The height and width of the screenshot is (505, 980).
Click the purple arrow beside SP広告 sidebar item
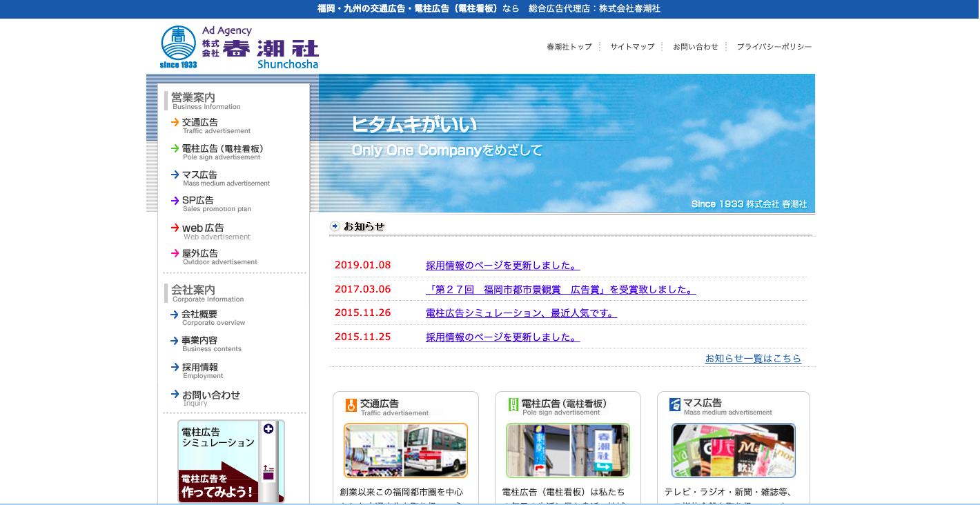click(x=173, y=201)
